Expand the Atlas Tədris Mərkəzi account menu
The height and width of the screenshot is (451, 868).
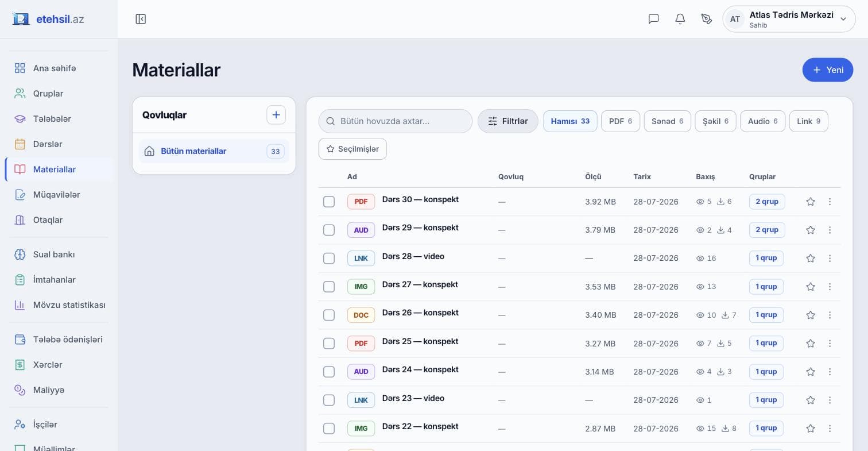click(x=789, y=19)
